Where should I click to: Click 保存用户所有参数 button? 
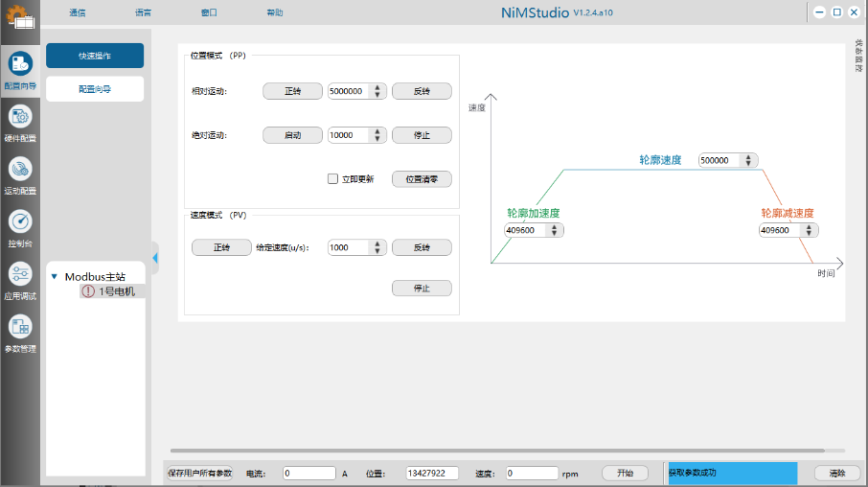pos(199,473)
